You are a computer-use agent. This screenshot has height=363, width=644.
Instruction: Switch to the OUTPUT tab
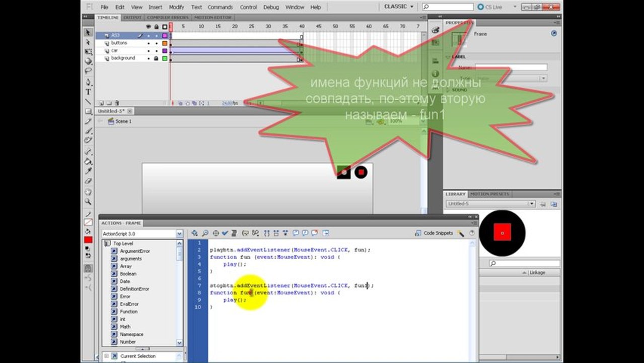tap(132, 17)
